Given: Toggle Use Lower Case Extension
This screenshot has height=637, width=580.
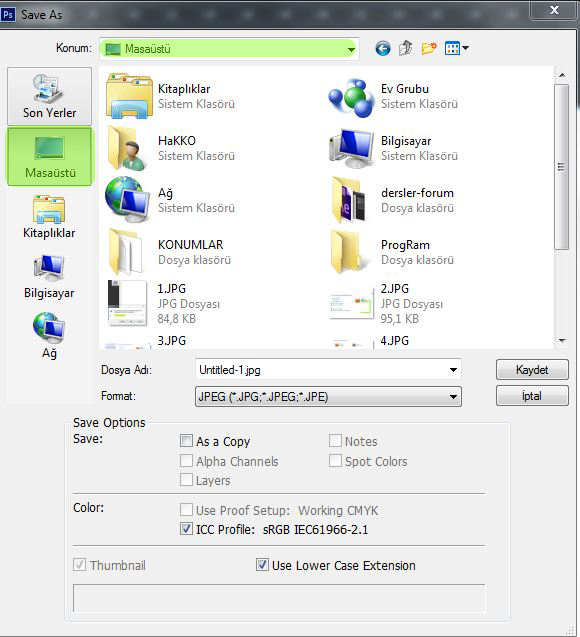Looking at the screenshot, I should point(262,564).
